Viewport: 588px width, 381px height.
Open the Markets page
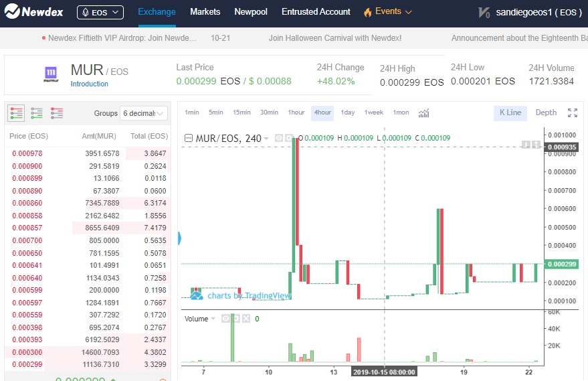tap(205, 11)
